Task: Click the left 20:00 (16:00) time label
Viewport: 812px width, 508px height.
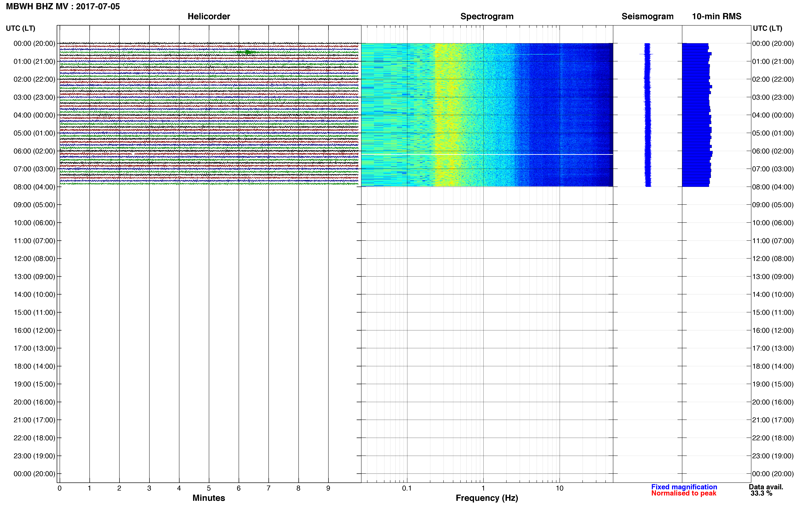Action: [x=34, y=402]
